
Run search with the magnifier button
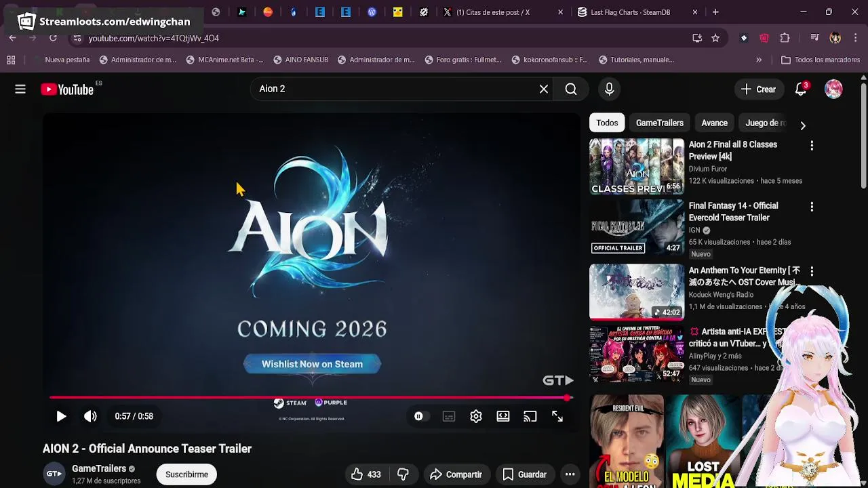[571, 89]
